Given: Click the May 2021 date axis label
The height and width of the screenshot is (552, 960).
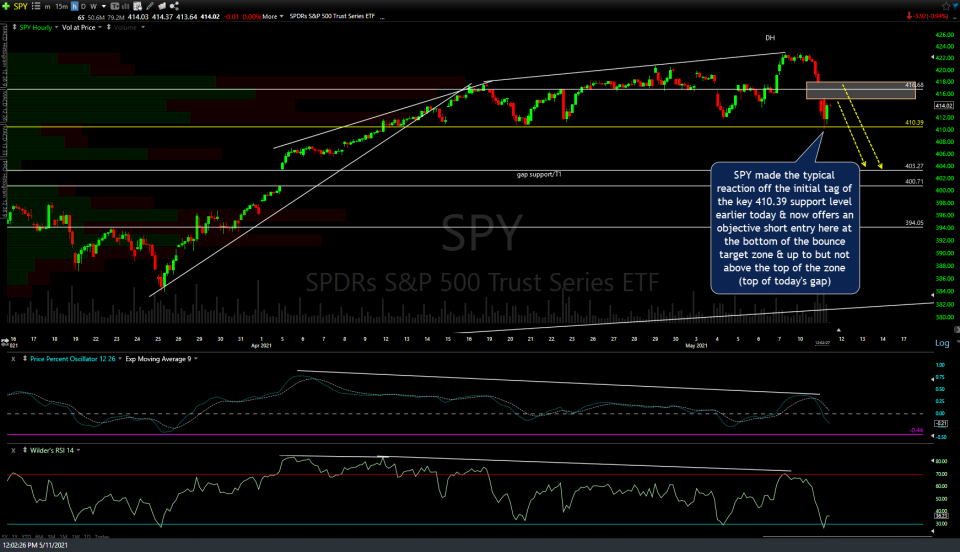Looking at the screenshot, I should [x=696, y=346].
